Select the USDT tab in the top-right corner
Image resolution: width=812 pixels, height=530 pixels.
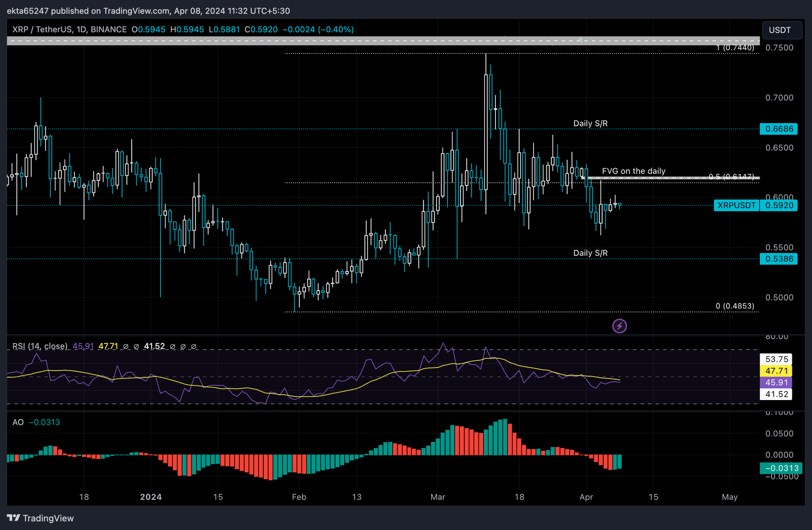click(781, 30)
